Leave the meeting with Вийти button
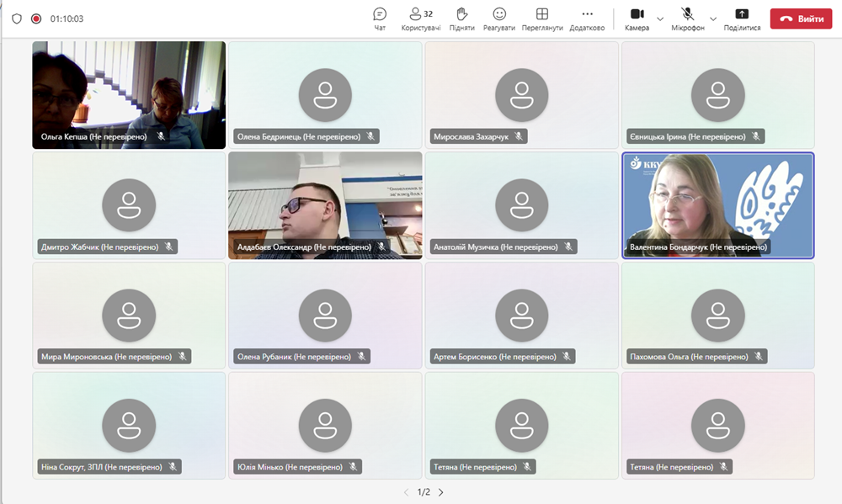Viewport: 842px width, 504px height. 801,19
